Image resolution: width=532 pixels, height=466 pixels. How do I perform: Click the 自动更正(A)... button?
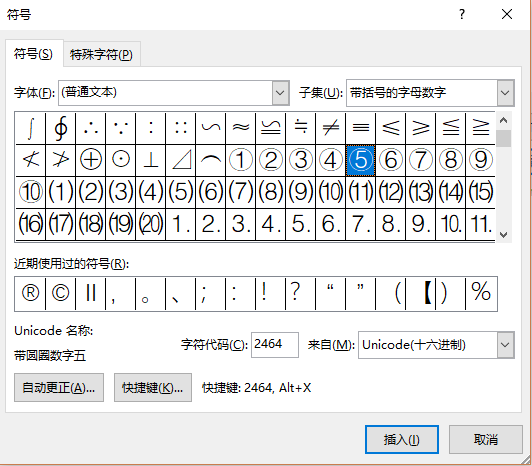[x=59, y=388]
